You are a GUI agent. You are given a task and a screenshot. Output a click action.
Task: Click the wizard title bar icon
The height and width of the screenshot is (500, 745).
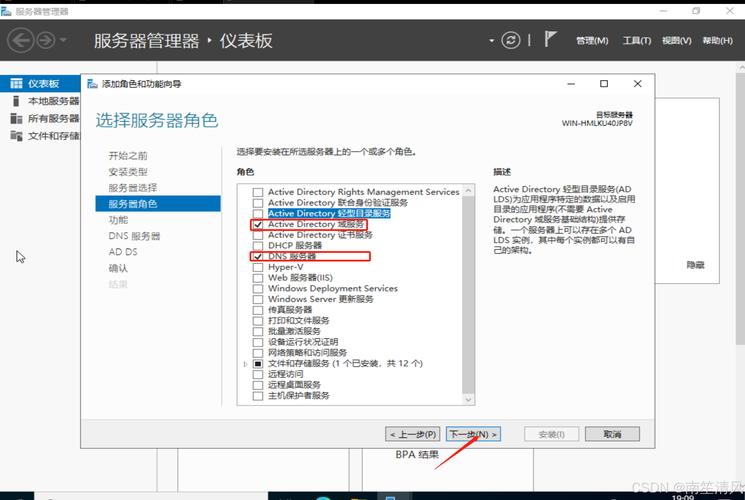(92, 84)
